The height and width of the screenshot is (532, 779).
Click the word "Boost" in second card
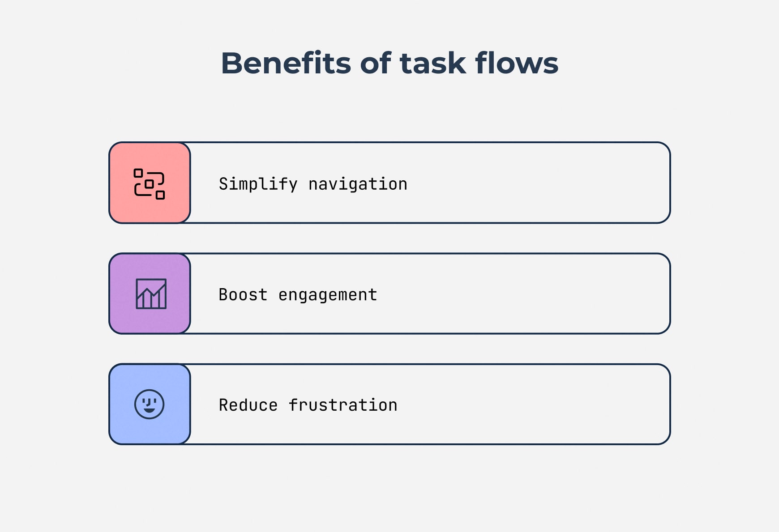[243, 294]
